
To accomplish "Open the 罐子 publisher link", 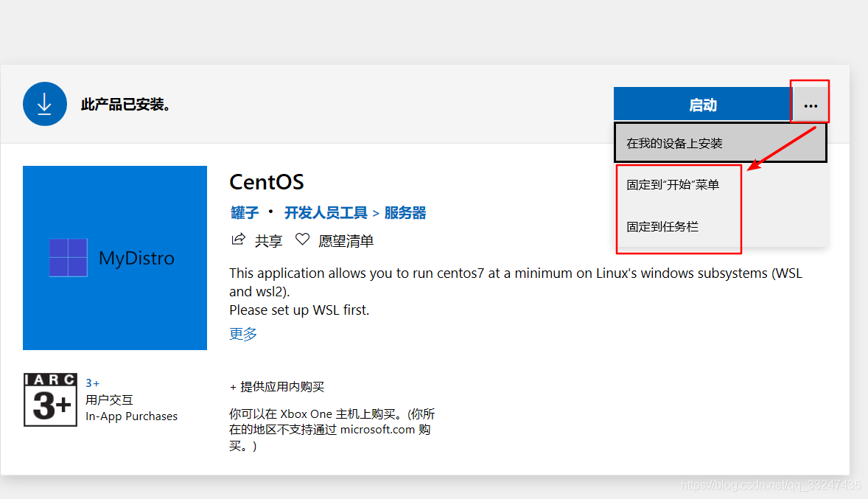I will tap(245, 213).
